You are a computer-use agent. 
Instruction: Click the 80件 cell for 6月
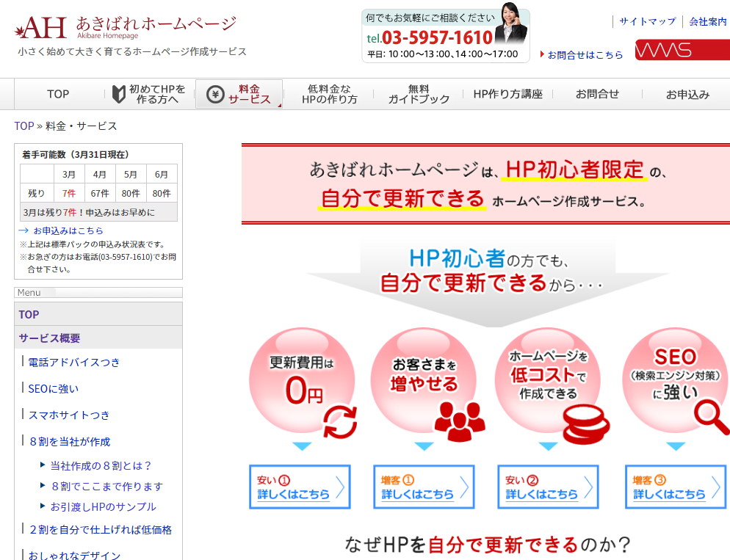tap(161, 193)
